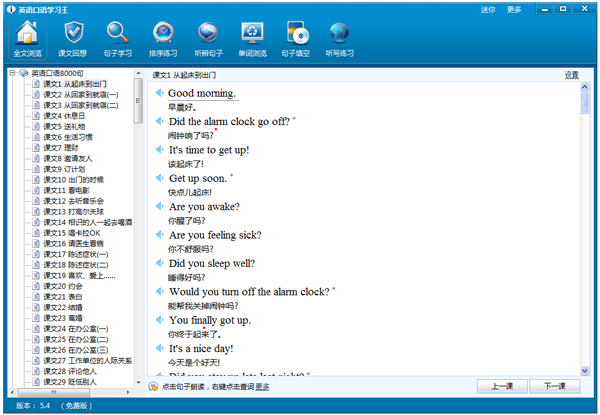Play audio for 'Get up soon.'

pos(160,178)
